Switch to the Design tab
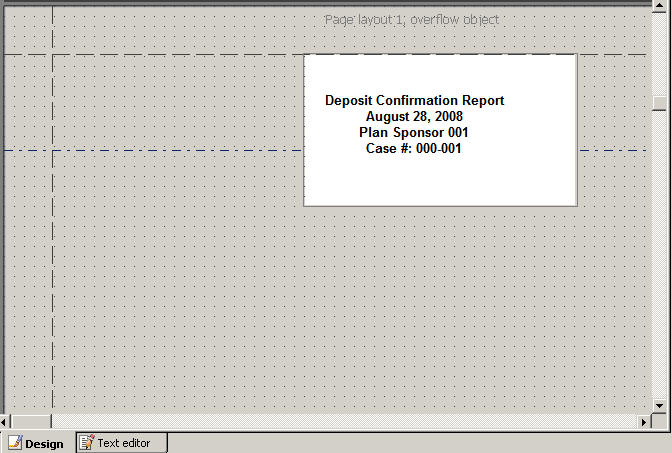This screenshot has height=453, width=672. (36, 443)
